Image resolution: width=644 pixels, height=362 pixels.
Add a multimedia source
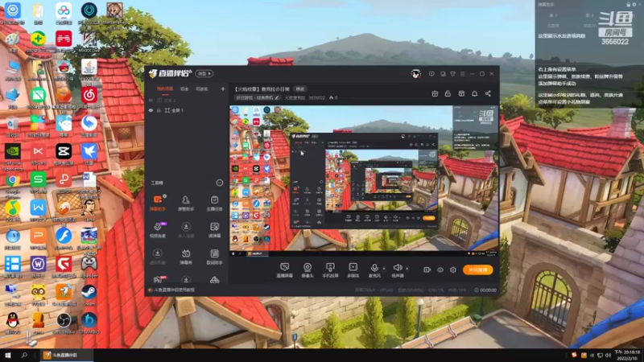coord(353,270)
